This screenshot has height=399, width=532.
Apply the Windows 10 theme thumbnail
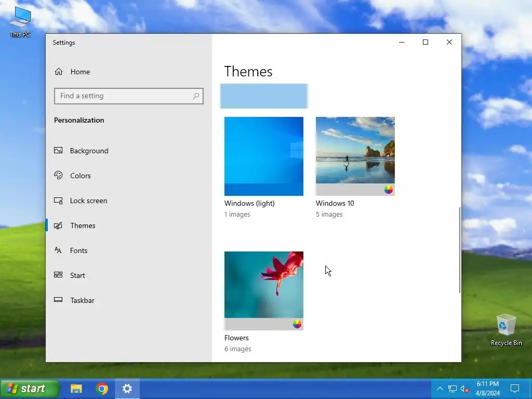pos(355,156)
